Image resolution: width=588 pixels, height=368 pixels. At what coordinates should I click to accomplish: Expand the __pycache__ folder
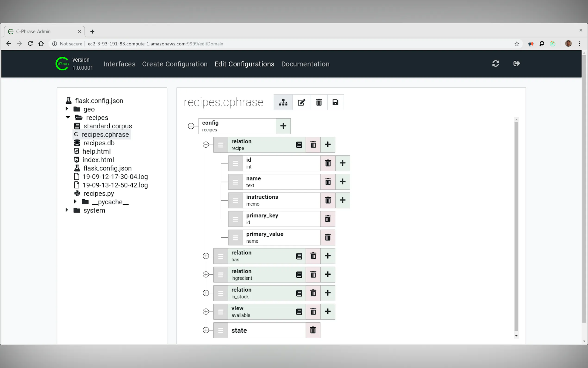75,202
